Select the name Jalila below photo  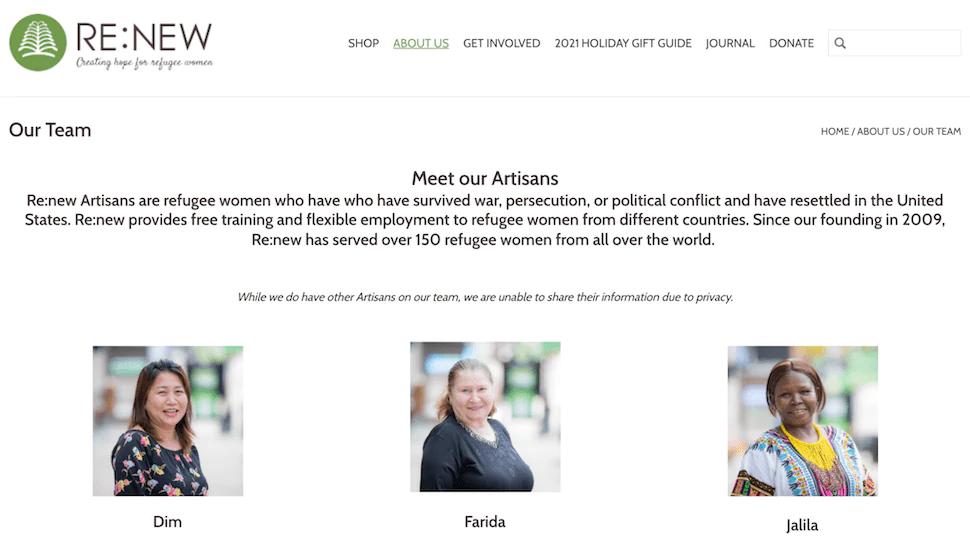802,525
